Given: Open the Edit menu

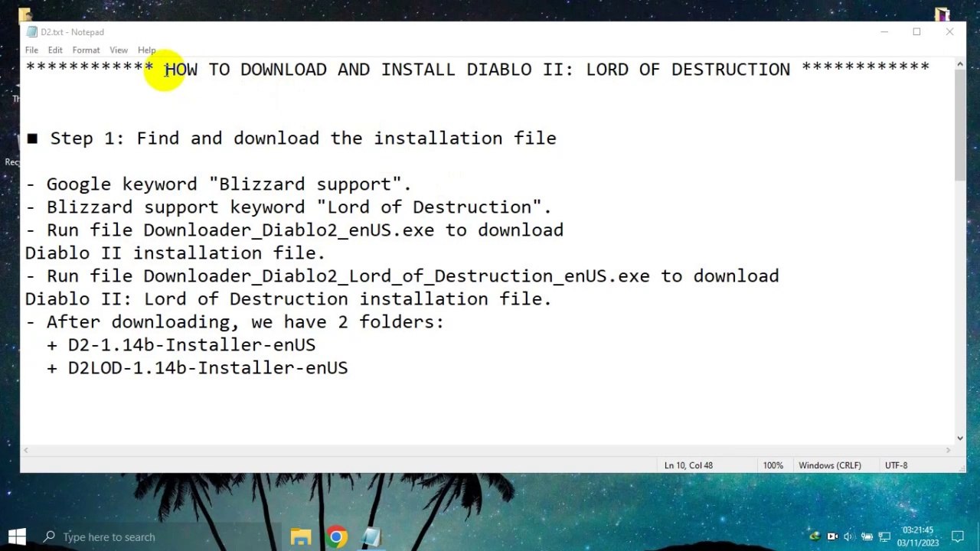Looking at the screenshot, I should (x=55, y=51).
